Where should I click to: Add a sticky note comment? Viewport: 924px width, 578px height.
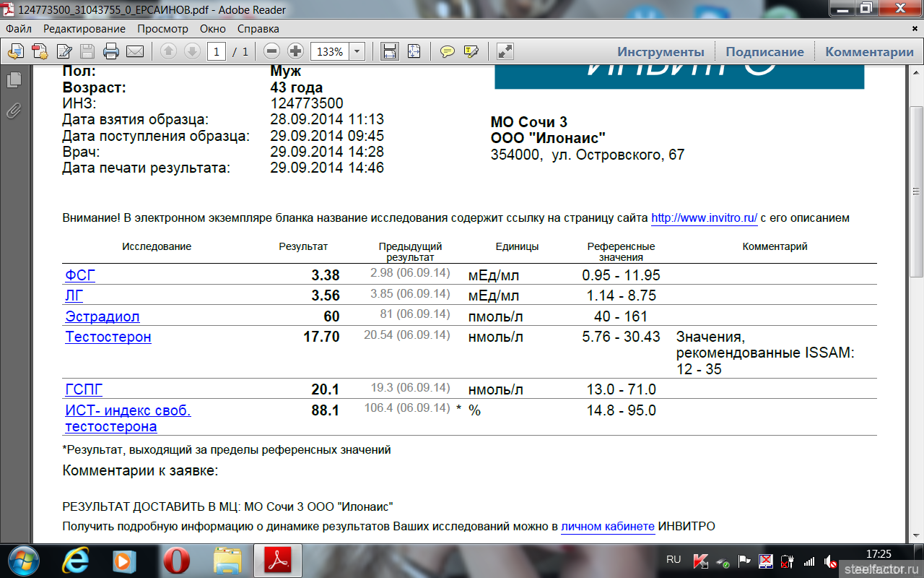448,51
